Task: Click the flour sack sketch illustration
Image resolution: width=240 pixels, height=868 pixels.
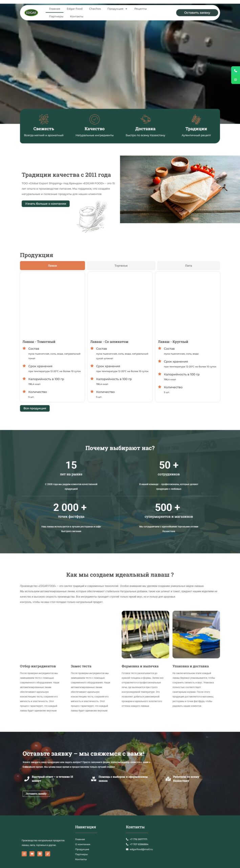Action: click(x=92, y=217)
